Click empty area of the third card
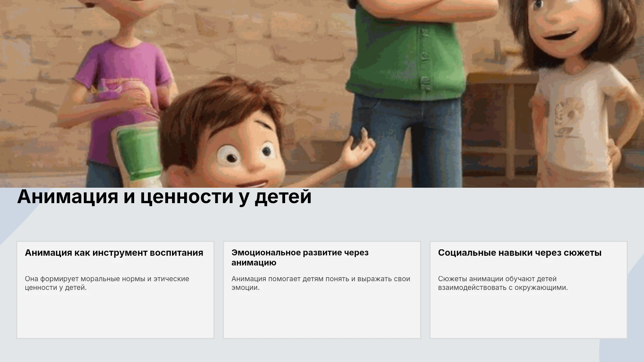The width and height of the screenshot is (644, 362). click(x=529, y=315)
